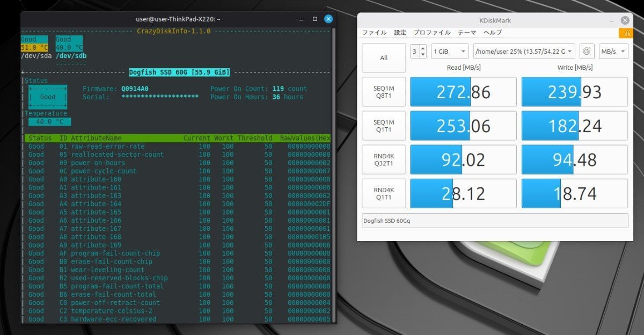Click the CrazyDiskInfo-1.1.0 title text

174,31
